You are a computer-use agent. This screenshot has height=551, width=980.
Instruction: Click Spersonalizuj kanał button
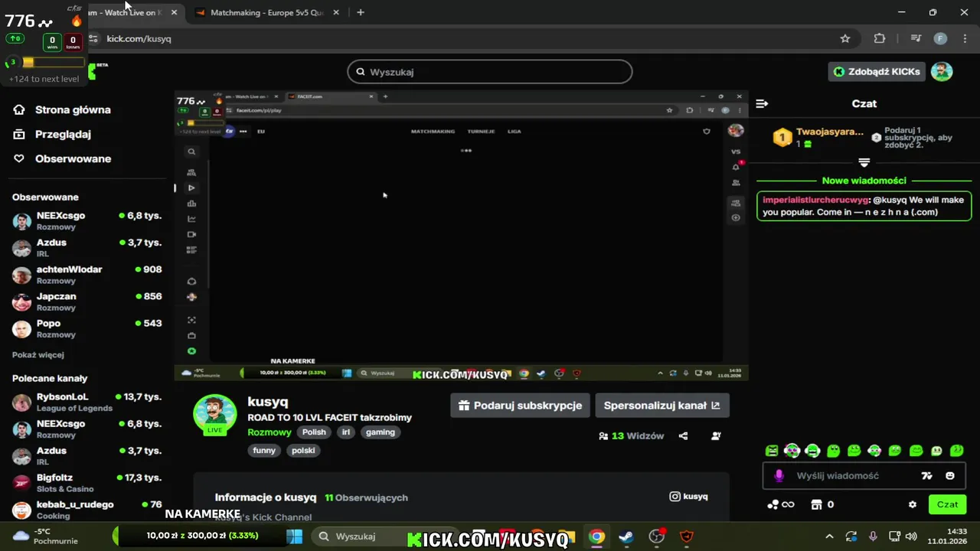point(662,406)
